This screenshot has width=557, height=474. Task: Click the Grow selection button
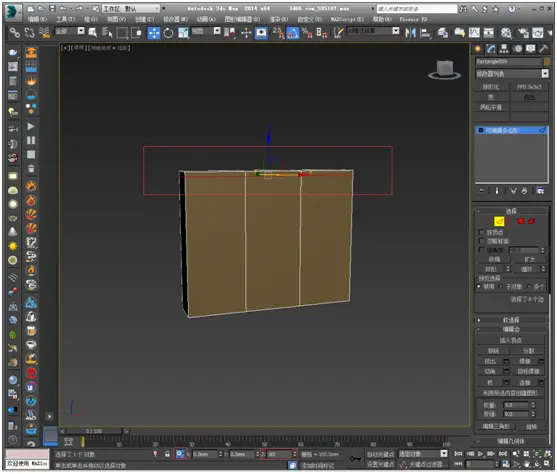[x=529, y=259]
